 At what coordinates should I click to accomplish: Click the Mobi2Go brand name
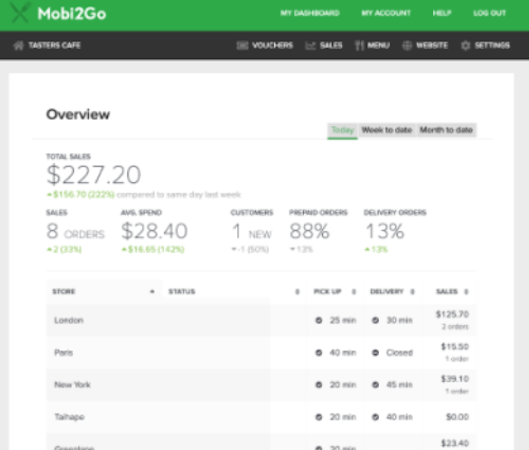72,14
